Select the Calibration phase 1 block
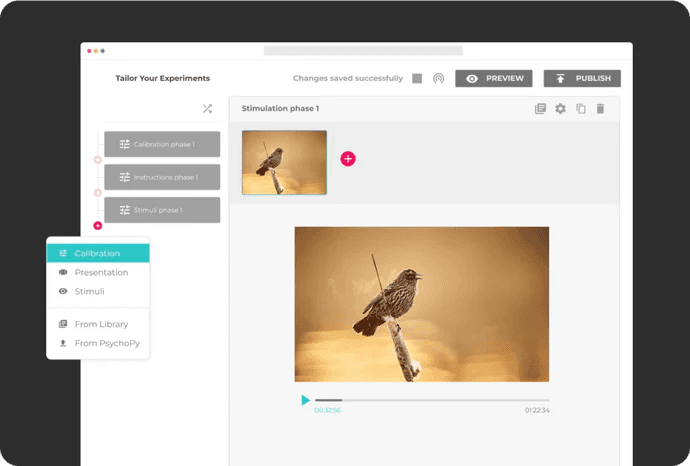Viewport: 690px width, 466px height. [x=162, y=144]
